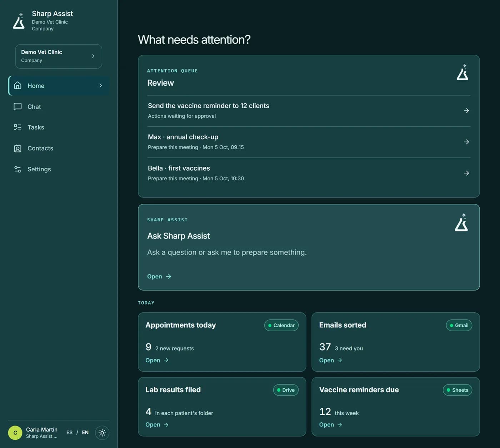The width and height of the screenshot is (500, 448).
Task: Click the Sharp Assist flask logo in sidebar header
Action: 19,21
